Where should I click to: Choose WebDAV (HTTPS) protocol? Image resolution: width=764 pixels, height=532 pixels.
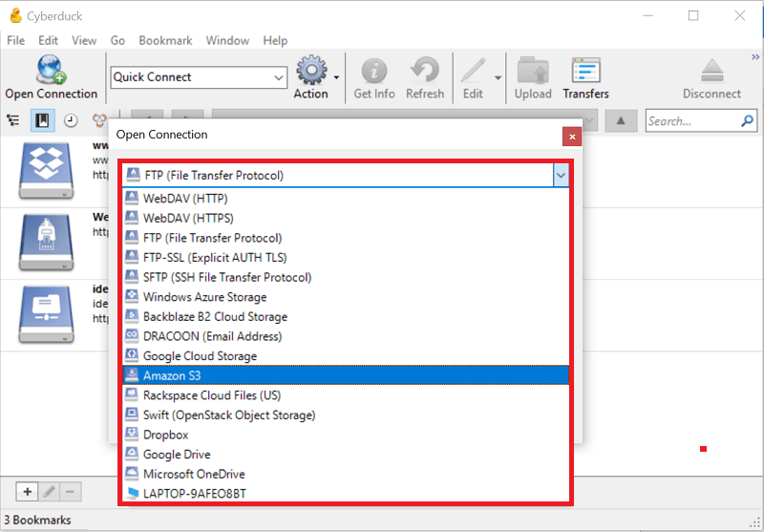[x=346, y=218]
